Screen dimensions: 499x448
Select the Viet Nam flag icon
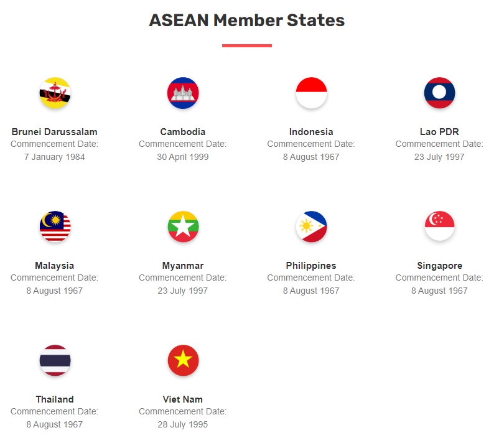coord(183,361)
